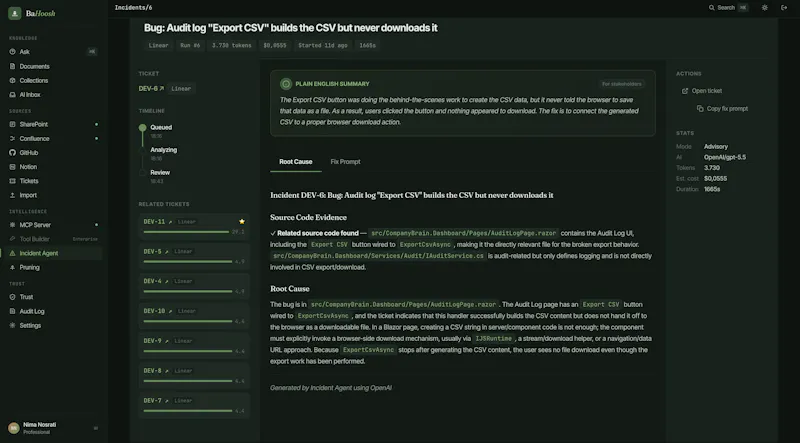
Task: Open Tool Builder icon
Action: [13, 239]
